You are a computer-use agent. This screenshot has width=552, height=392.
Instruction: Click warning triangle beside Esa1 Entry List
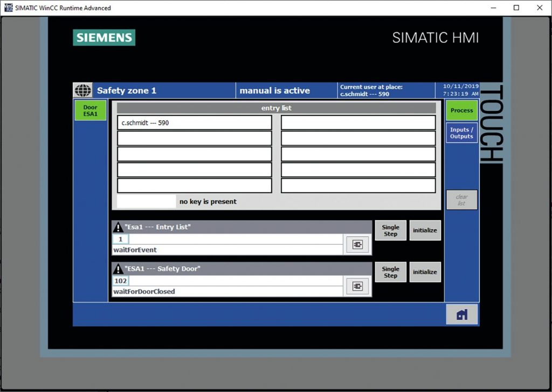(118, 227)
